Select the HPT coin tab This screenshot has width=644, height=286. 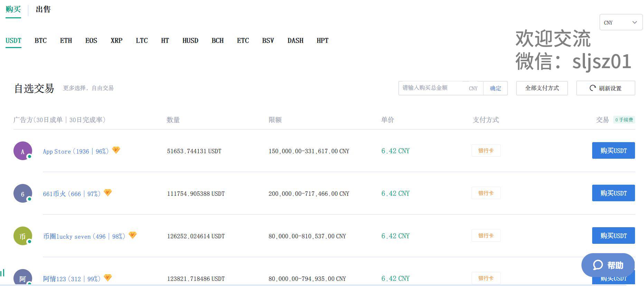[x=322, y=40]
